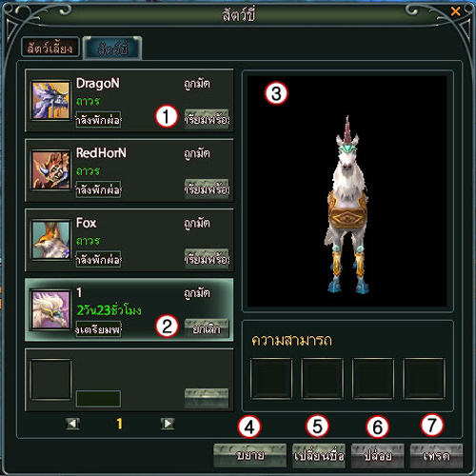Select the DragoN dragon mount portrait
476x476 pixels.
(50, 100)
